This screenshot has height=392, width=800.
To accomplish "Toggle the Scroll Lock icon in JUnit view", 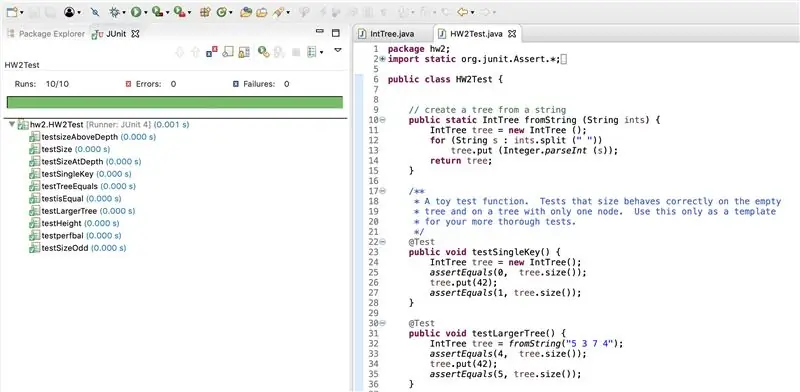I will (x=244, y=52).
